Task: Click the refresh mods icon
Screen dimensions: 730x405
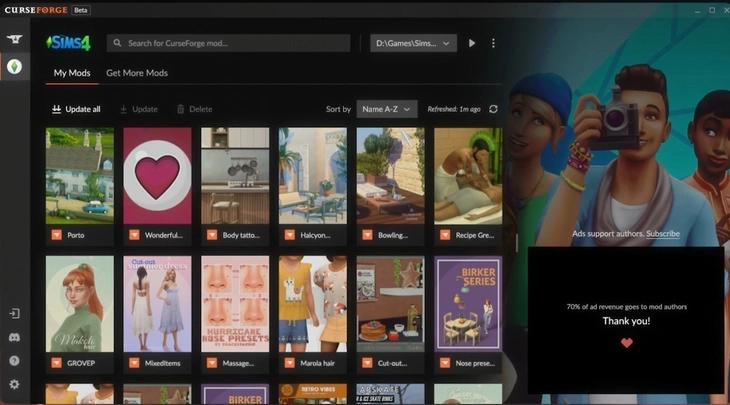Action: [493, 109]
